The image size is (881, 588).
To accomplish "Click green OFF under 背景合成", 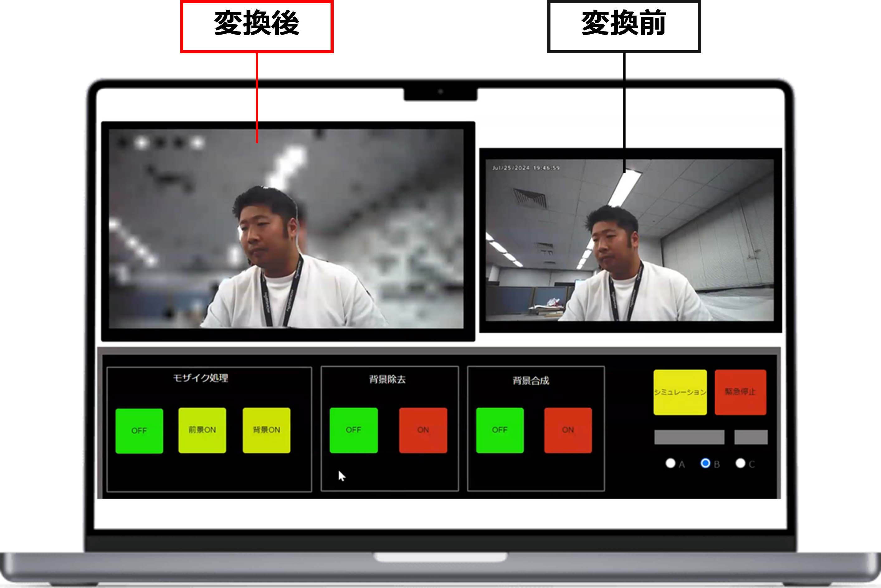I will 500,430.
